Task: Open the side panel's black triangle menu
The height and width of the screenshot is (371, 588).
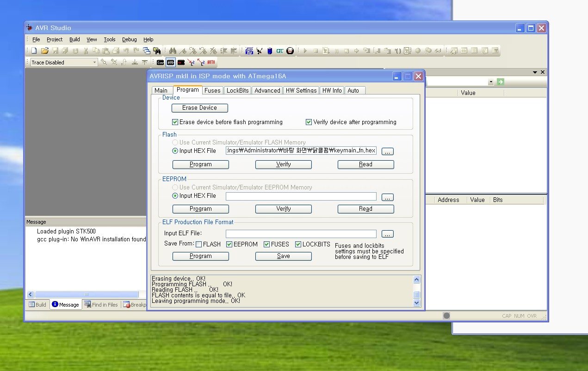Action: tap(535, 72)
